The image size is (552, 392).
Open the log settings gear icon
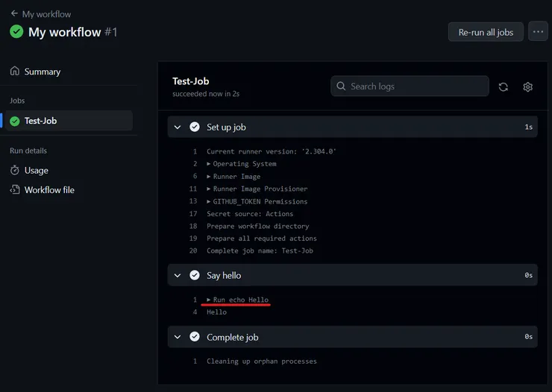[528, 86]
